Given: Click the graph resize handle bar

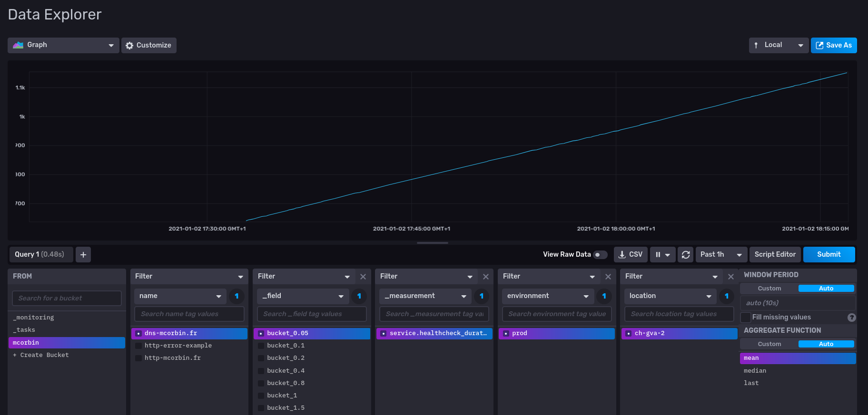Looking at the screenshot, I should [x=432, y=243].
